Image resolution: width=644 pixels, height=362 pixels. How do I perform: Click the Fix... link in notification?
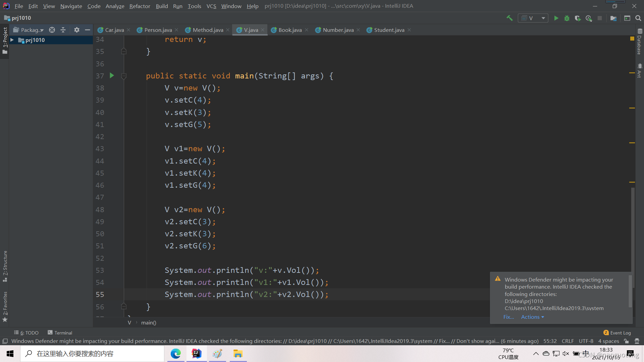tap(508, 317)
